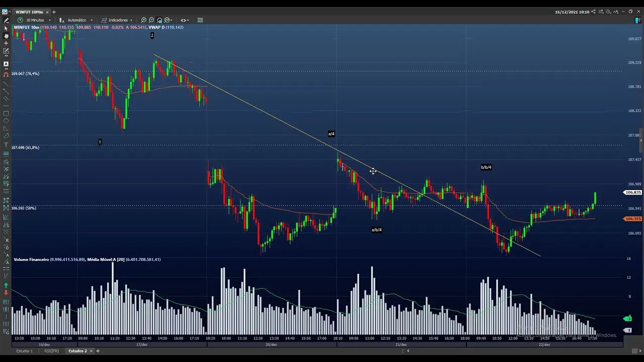Image resolution: width=644 pixels, height=362 pixels.
Task: Click the zoom out magnifier icon
Action: click(151, 20)
